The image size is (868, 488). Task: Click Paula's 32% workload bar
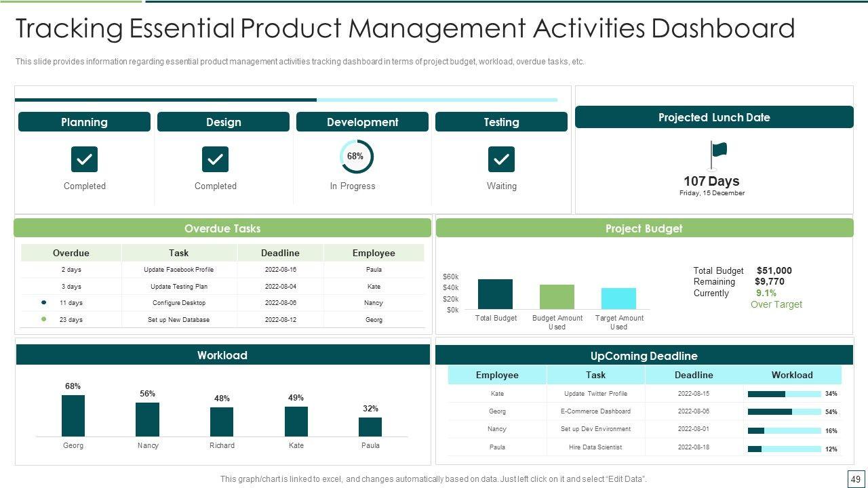pyautogui.click(x=370, y=427)
